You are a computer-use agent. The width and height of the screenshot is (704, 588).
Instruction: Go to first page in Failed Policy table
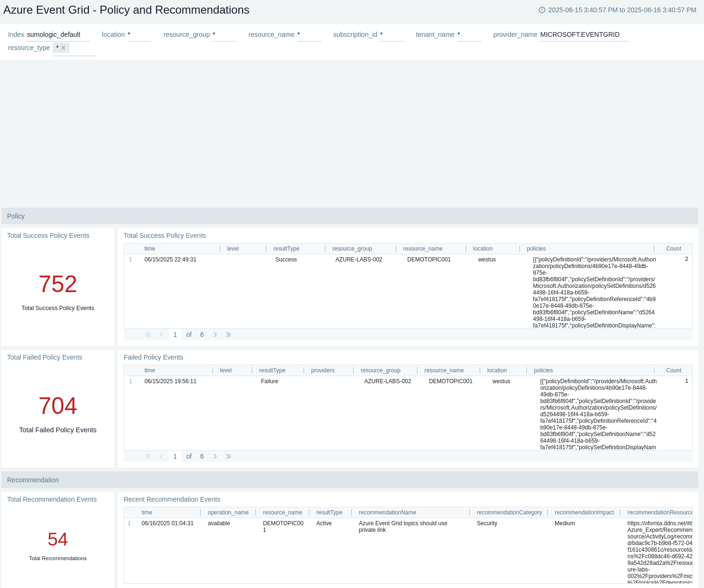point(148,456)
